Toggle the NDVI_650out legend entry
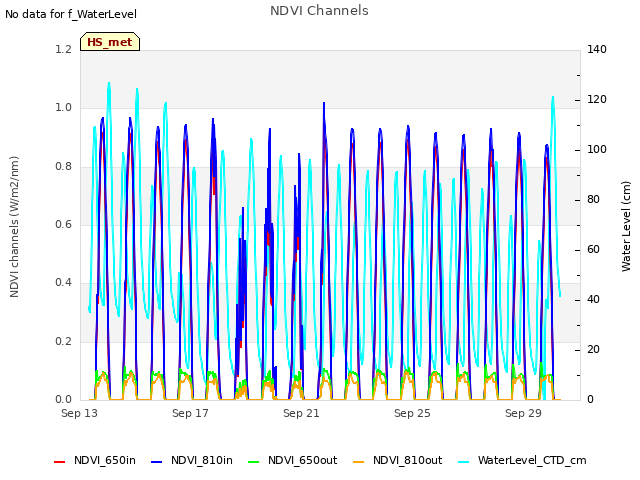Screen dimensions: 640x480 coord(293,460)
